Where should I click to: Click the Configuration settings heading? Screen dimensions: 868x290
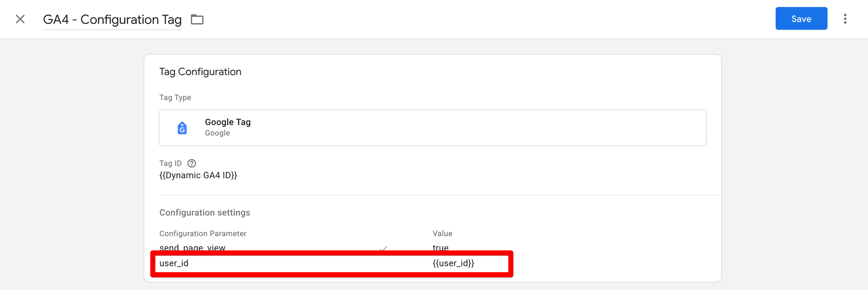tap(205, 212)
